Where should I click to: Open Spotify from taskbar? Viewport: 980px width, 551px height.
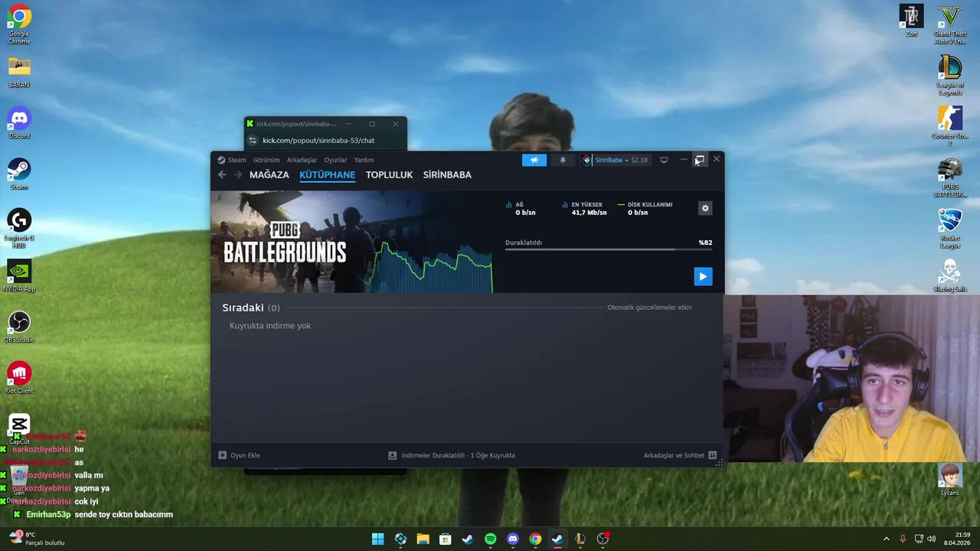point(490,539)
